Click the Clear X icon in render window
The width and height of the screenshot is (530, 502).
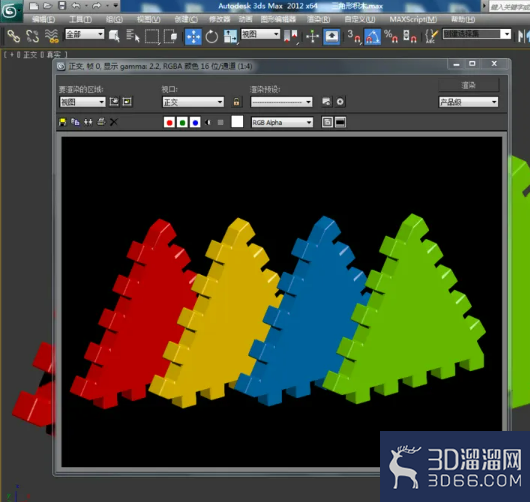pos(114,122)
